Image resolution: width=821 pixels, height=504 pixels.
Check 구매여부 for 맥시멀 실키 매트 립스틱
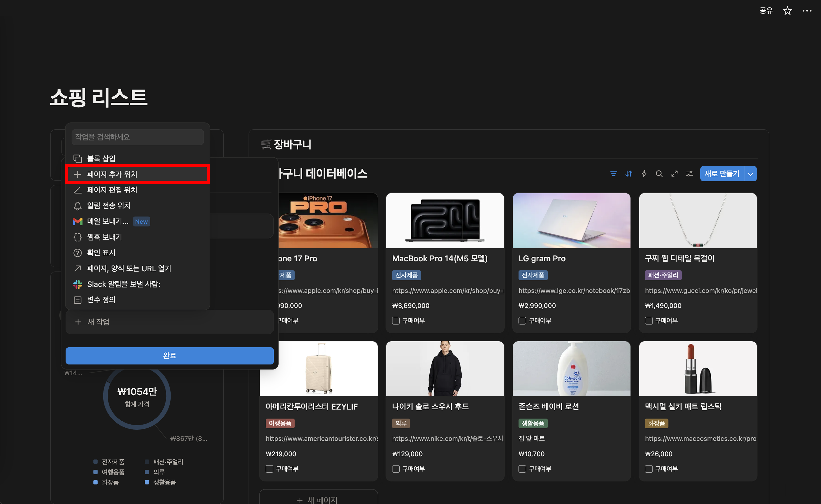coord(648,469)
